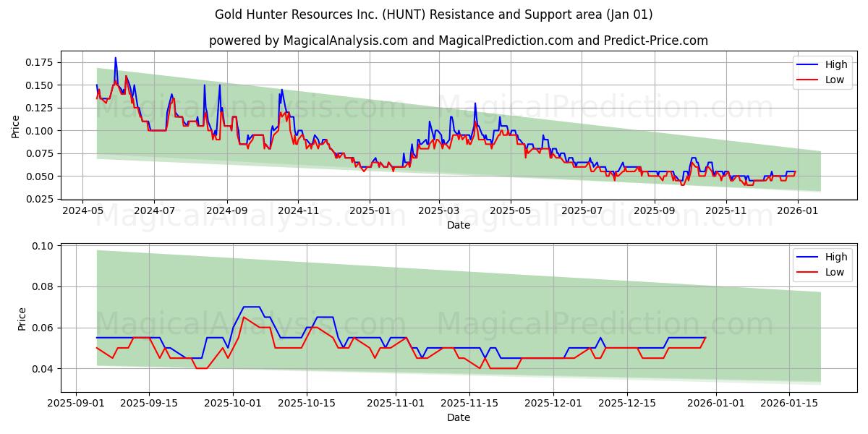Click the 2025-12-01 tick label
868x434 pixels.
point(554,403)
